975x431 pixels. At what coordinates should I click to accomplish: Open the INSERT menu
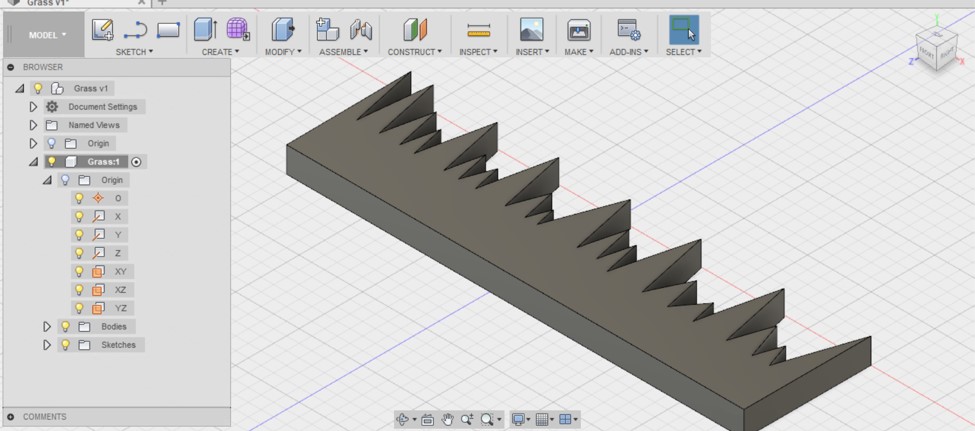(532, 52)
